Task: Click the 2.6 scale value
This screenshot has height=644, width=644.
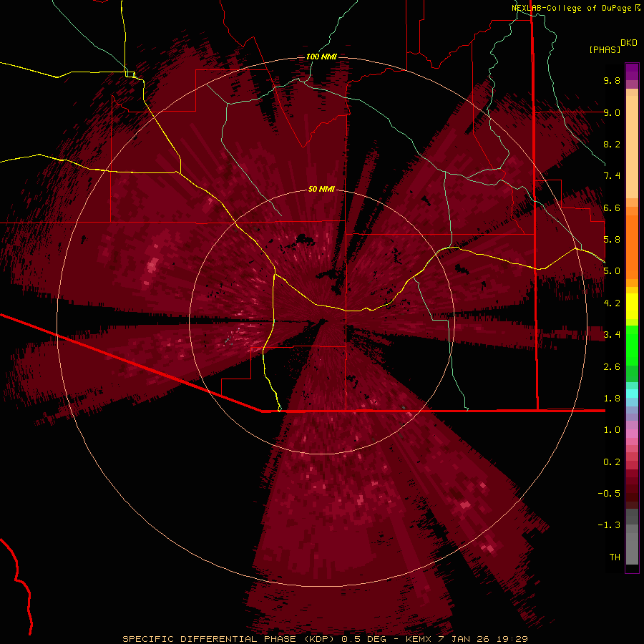Action: [612, 367]
